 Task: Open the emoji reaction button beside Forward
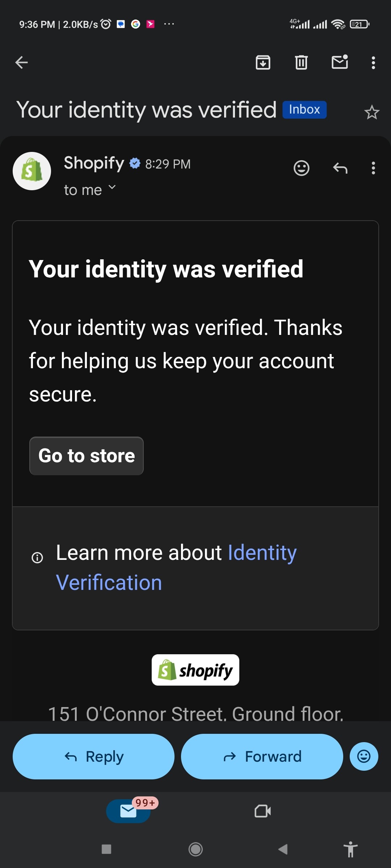(364, 756)
